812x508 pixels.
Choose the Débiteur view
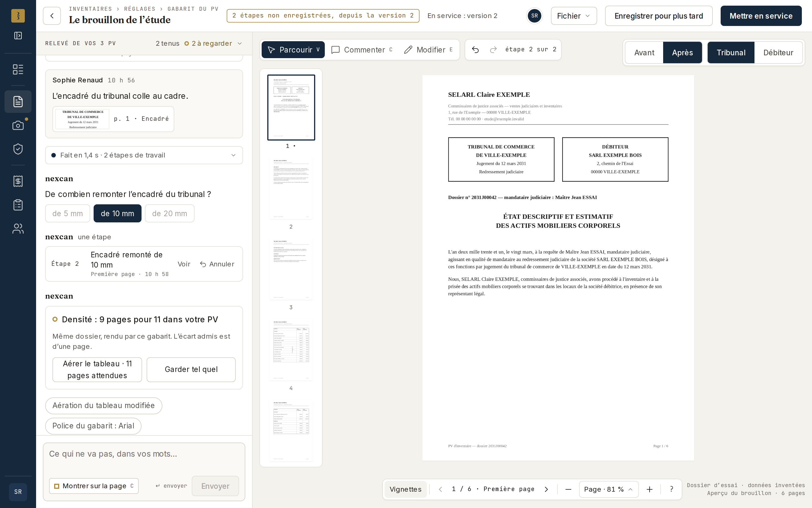click(x=778, y=53)
